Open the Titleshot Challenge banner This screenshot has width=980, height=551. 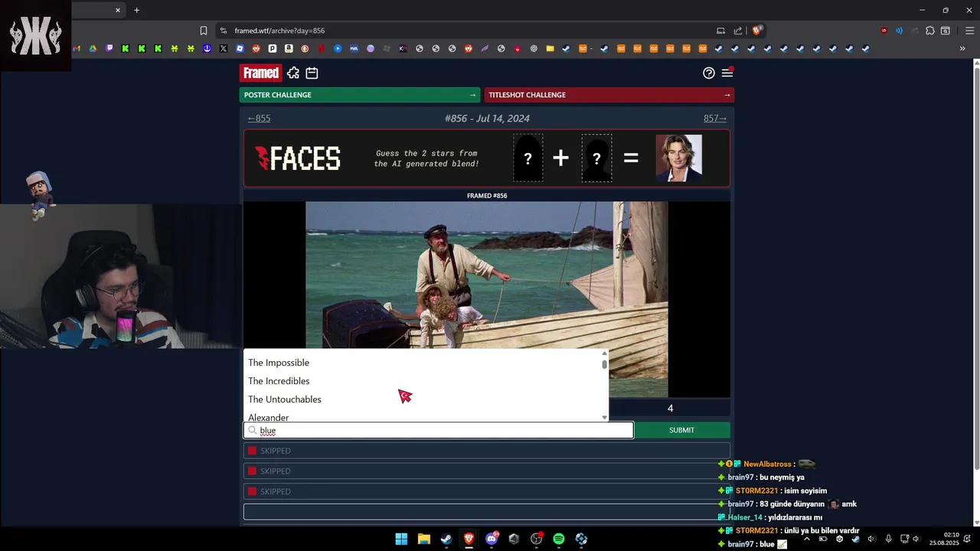click(609, 95)
